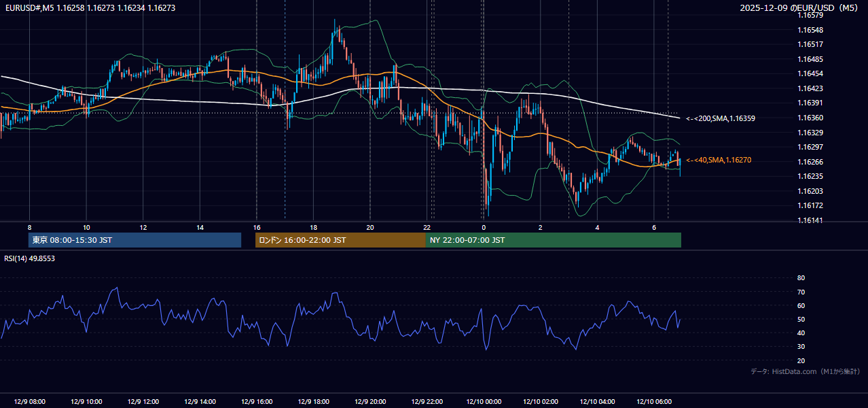
Task: Click hour tick 20 under price chart
Action: tap(369, 227)
